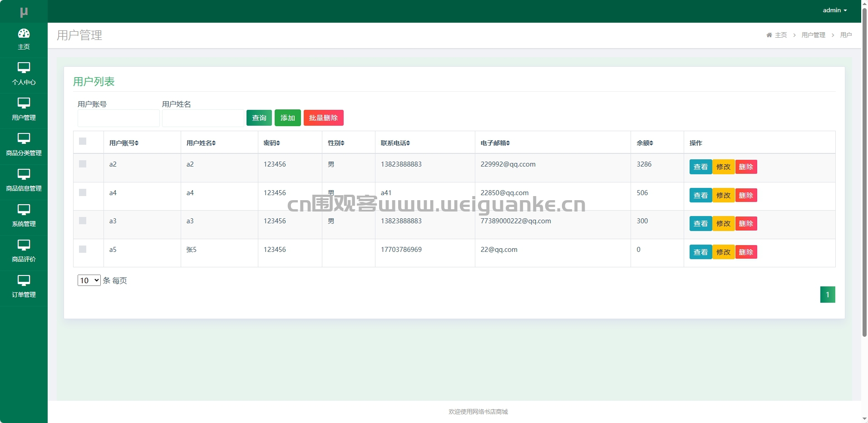Sort table by 用户姓名 column arrows
The height and width of the screenshot is (423, 868).
click(x=214, y=143)
